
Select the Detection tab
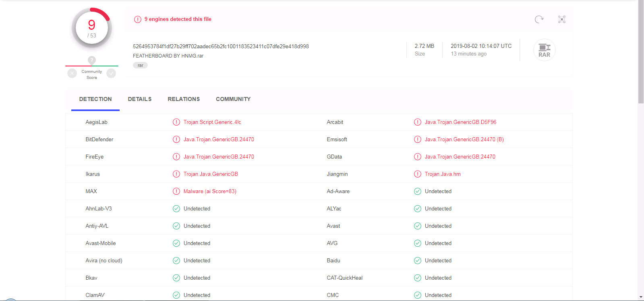tap(95, 99)
